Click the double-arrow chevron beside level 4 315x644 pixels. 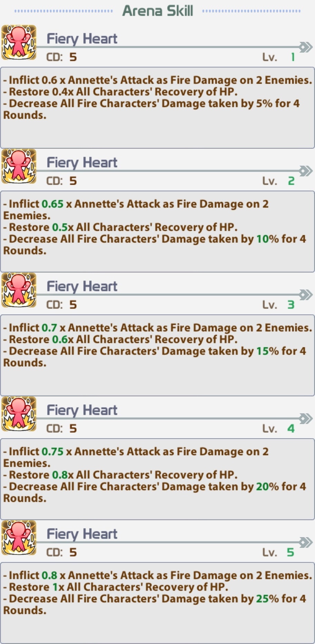click(306, 418)
